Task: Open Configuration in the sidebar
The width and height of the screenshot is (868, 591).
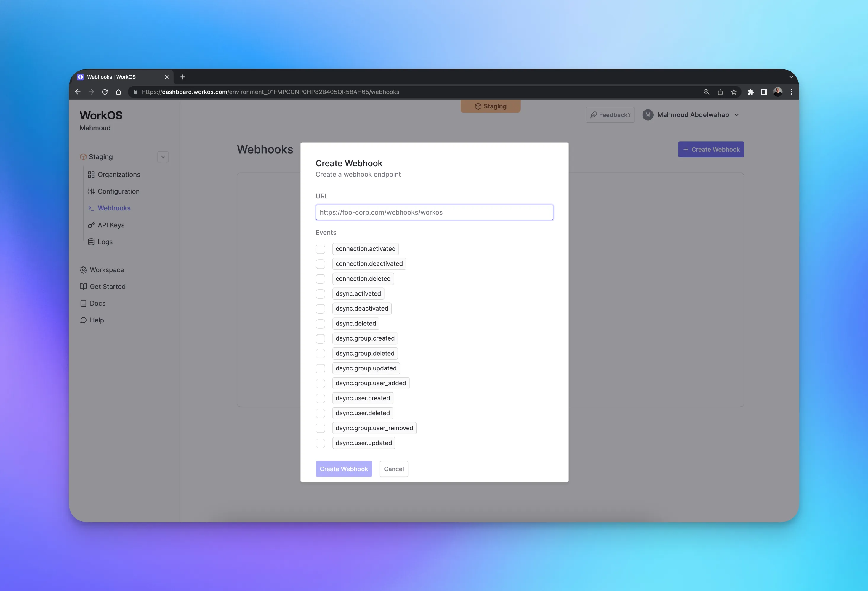Action: click(x=113, y=191)
